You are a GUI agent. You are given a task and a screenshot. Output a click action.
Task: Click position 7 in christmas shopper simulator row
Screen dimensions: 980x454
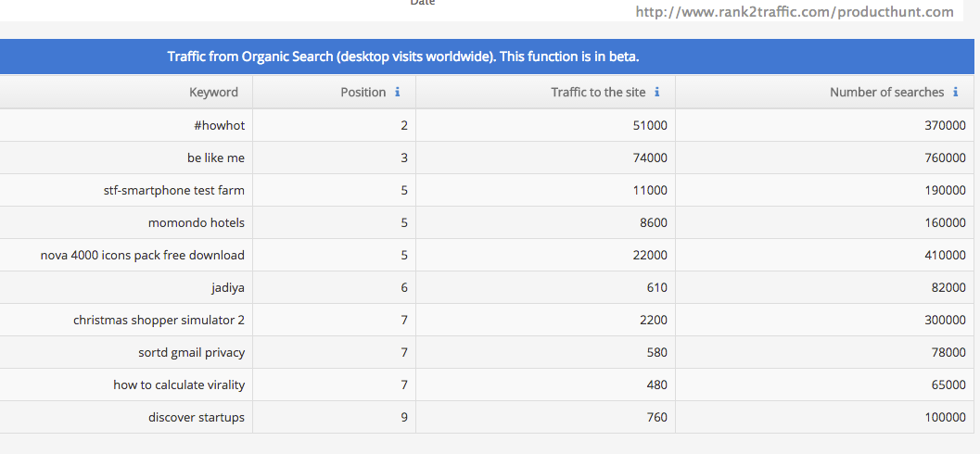(x=404, y=321)
